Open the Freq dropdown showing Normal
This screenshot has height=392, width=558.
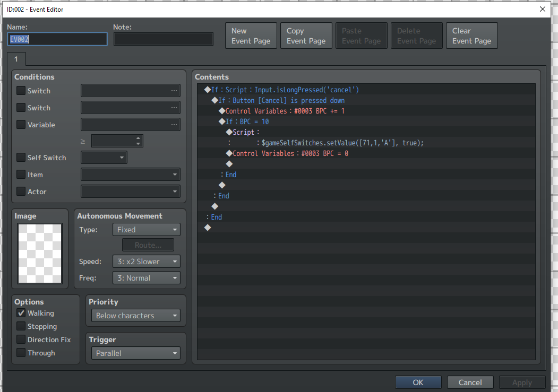146,278
